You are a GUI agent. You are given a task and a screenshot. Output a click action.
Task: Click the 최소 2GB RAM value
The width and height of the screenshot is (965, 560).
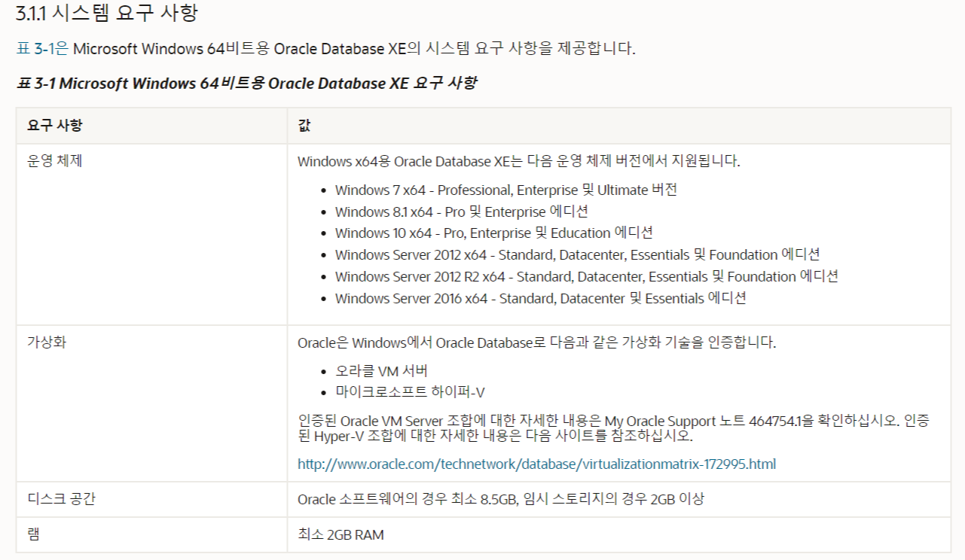pos(340,534)
